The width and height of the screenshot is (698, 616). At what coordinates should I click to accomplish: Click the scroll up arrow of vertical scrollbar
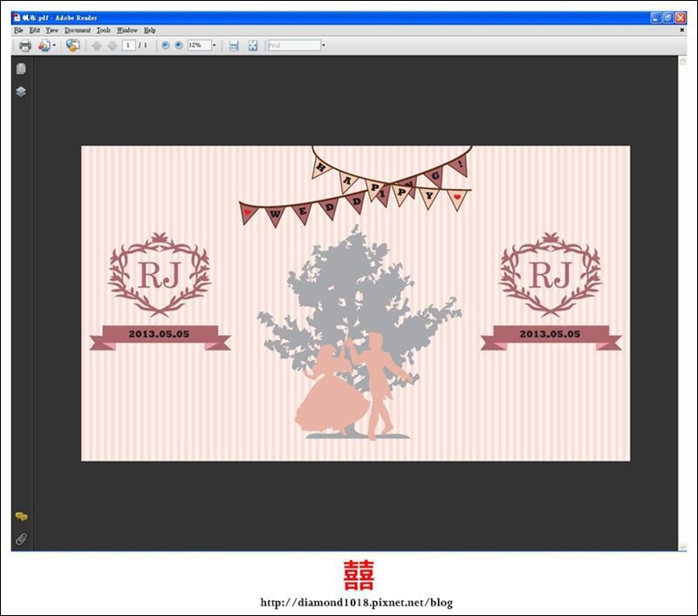(682, 61)
